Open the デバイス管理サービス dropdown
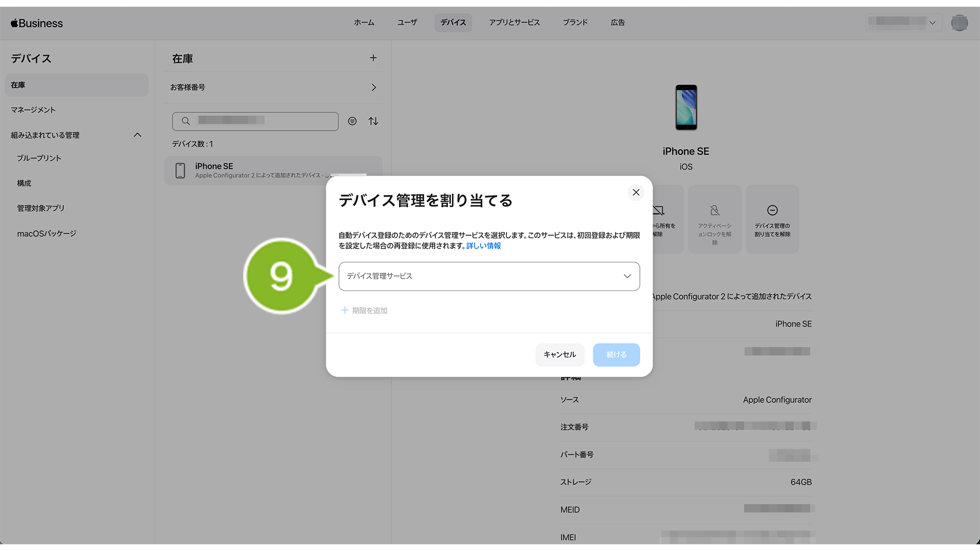This screenshot has height=551, width=980. 489,276
